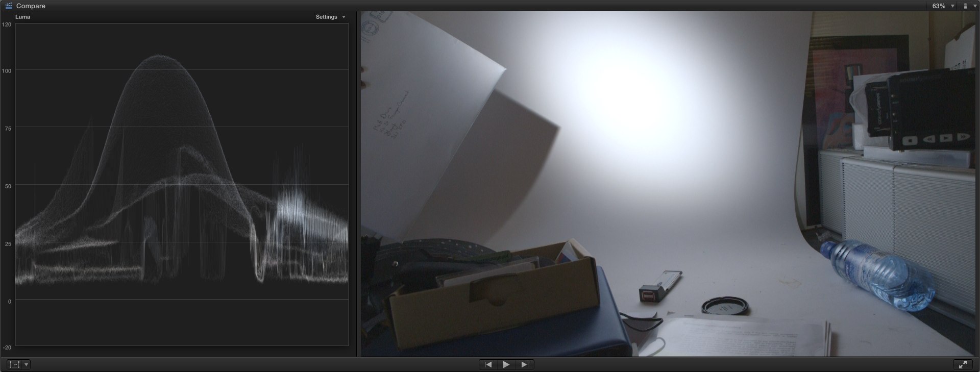Click the Transform tool icon
Viewport: 980px width, 372px height.
[14, 364]
